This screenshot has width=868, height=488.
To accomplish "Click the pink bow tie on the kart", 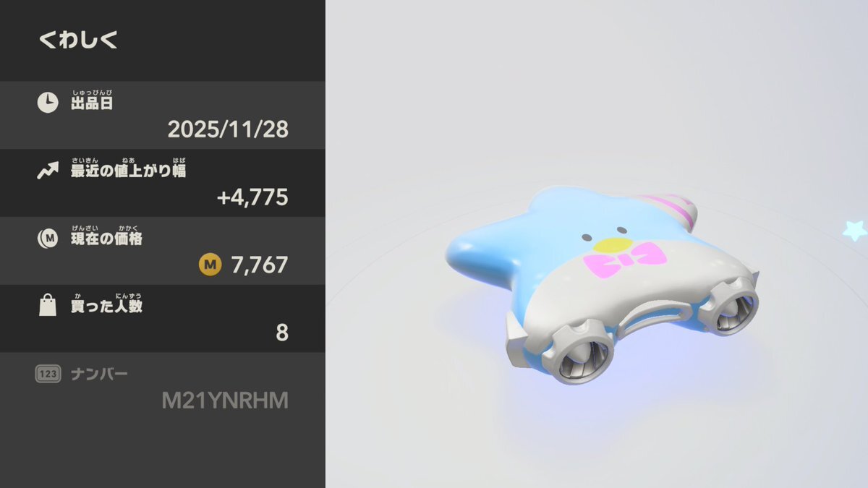I will tap(625, 261).
